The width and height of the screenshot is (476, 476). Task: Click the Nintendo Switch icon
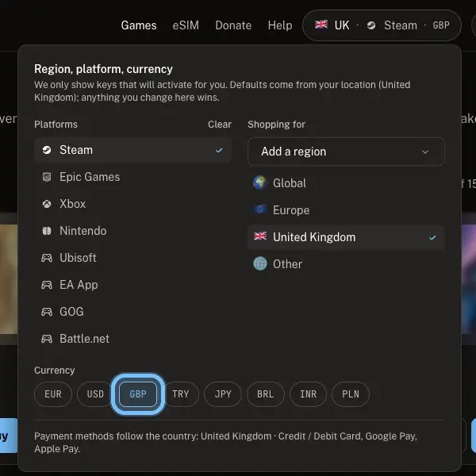[x=47, y=231]
